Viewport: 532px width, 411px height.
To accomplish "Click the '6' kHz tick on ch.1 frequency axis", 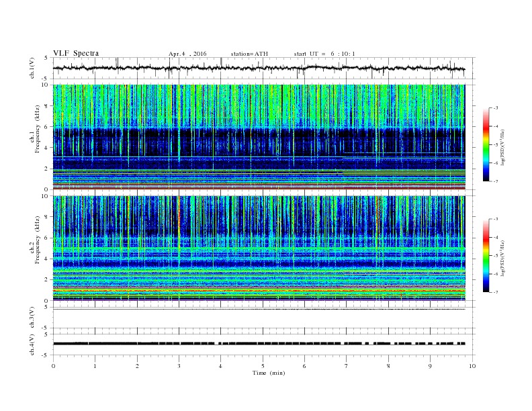I will [46, 127].
